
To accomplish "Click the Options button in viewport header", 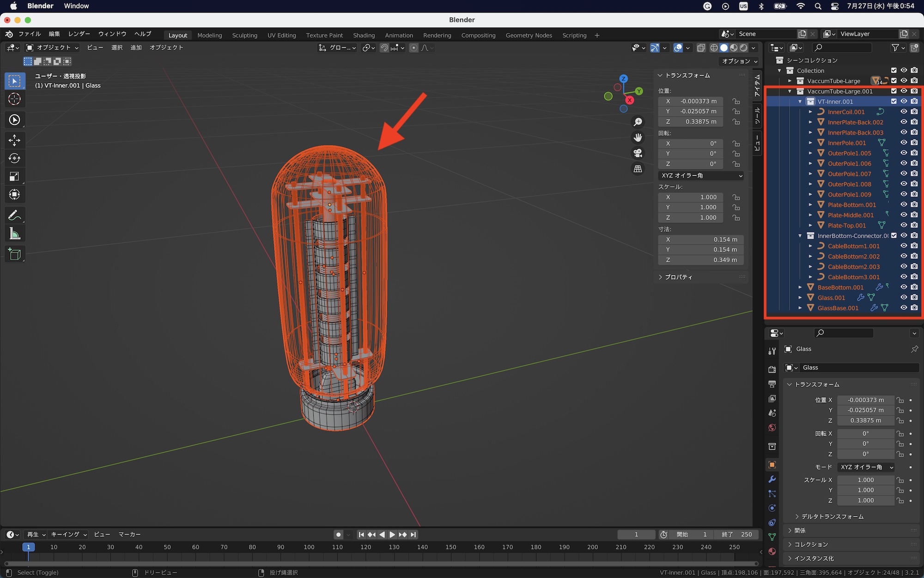I will click(x=739, y=61).
